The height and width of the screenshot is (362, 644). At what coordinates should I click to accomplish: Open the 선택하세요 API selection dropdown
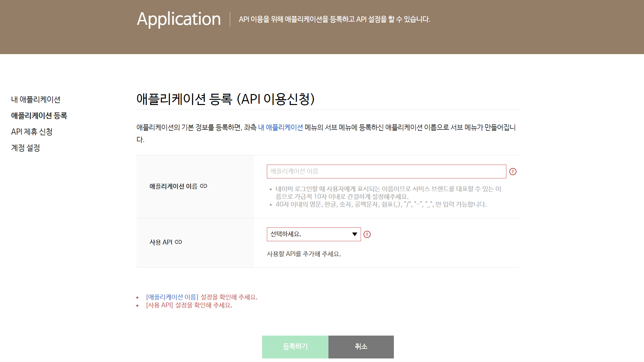pyautogui.click(x=309, y=234)
